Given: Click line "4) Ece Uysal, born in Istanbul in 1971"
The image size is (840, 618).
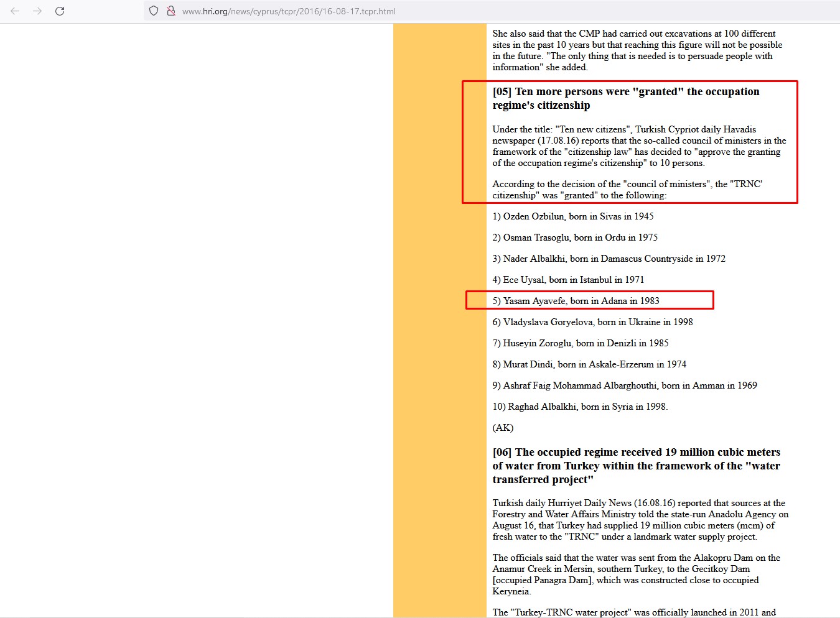Looking at the screenshot, I should click(x=568, y=280).
